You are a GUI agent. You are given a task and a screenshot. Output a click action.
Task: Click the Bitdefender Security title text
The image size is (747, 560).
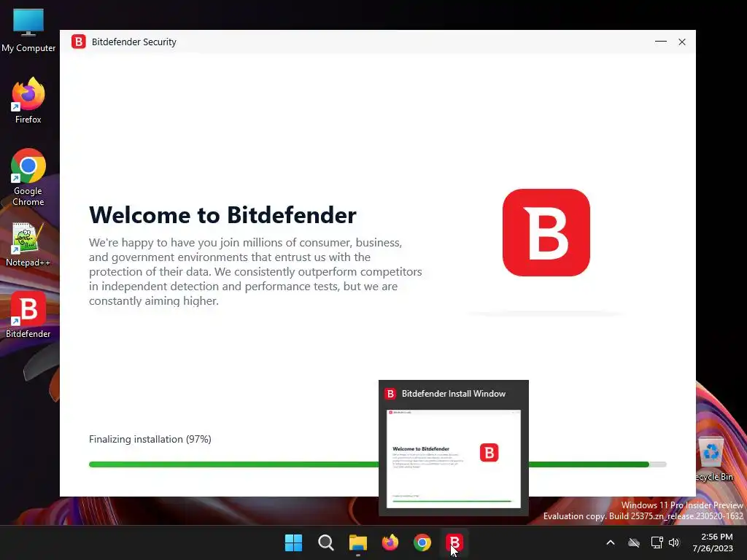click(x=134, y=42)
